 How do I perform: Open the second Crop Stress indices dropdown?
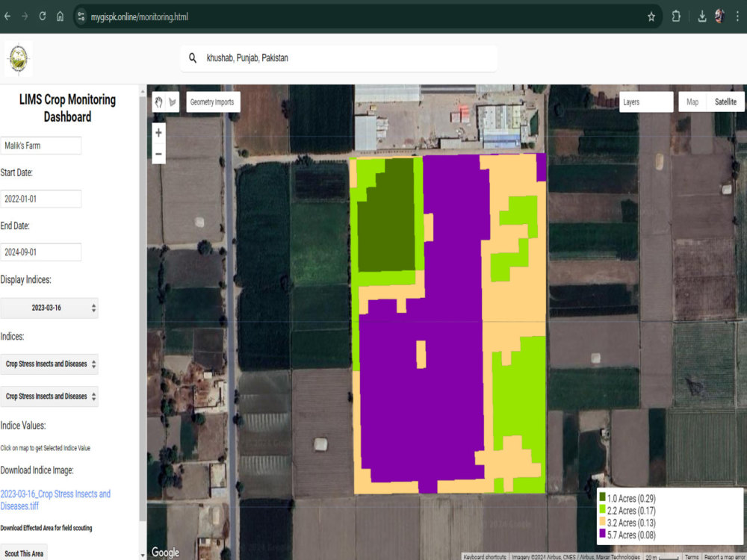49,396
